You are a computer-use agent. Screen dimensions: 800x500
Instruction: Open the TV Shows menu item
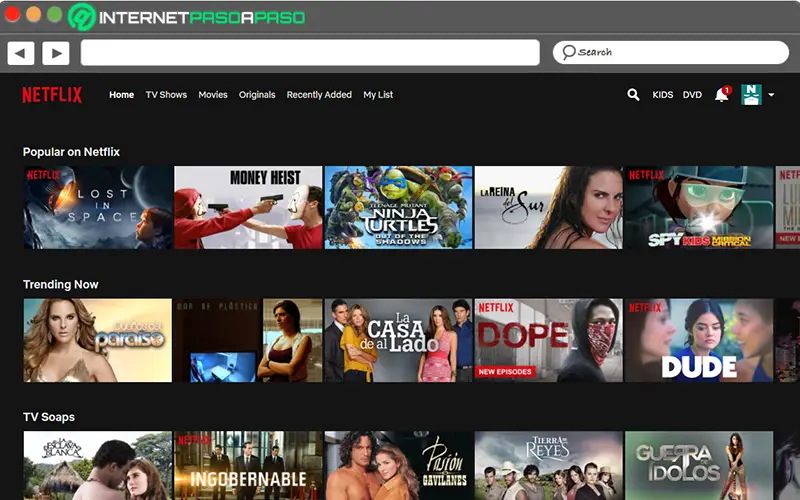[x=166, y=95]
